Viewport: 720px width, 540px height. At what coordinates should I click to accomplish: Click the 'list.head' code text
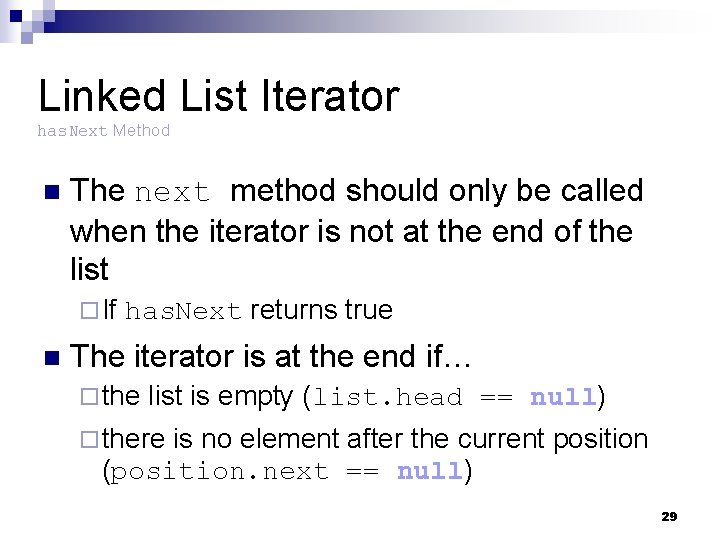tap(388, 397)
